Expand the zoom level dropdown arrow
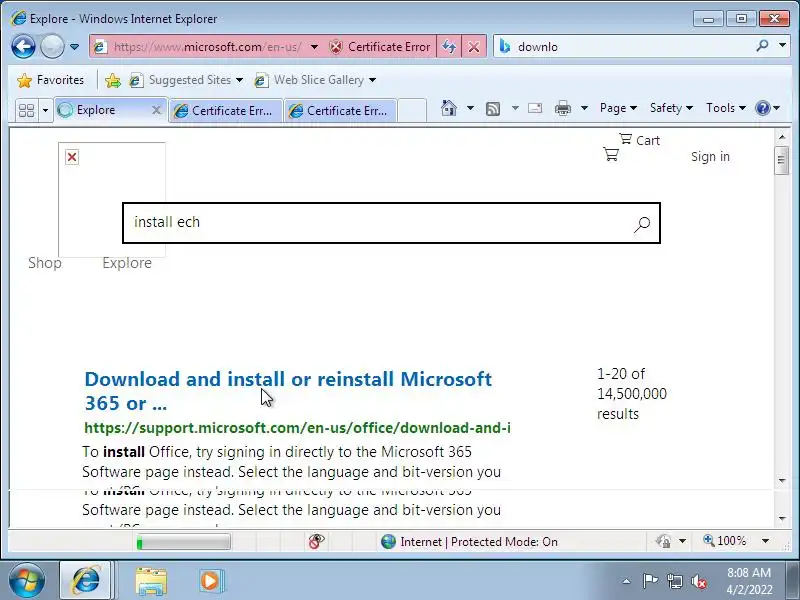Viewport: 800px width, 600px height. 765,541
